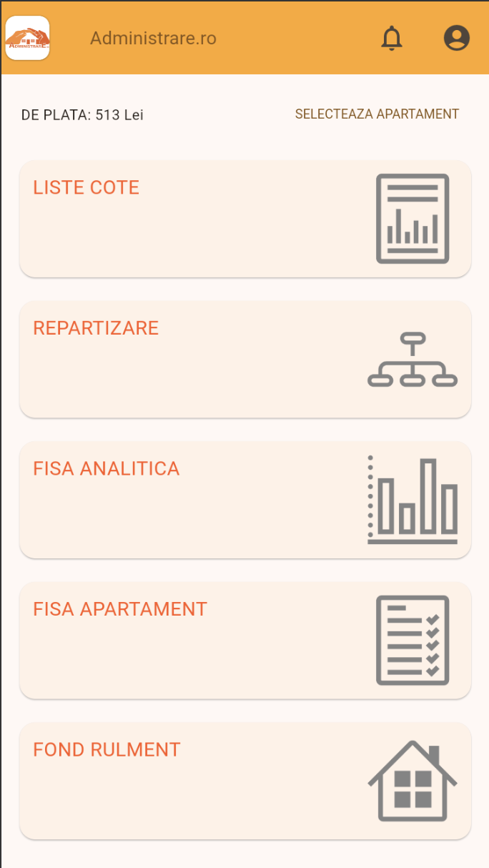Open the FOND RULMENT label

tap(107, 750)
